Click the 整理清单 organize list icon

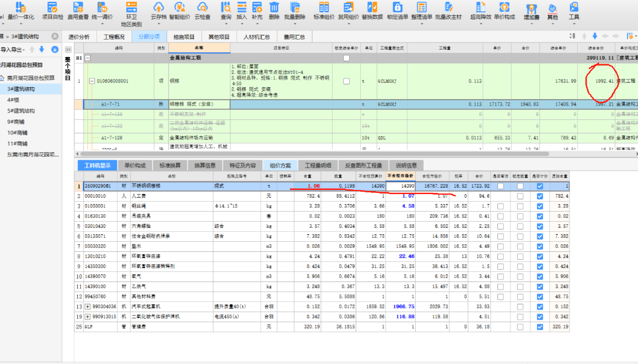[422, 7]
